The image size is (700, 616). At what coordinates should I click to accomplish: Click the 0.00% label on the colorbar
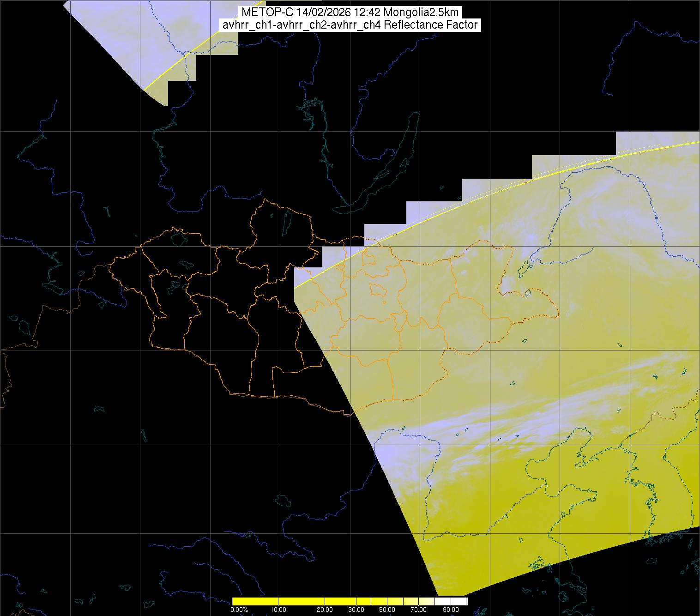239,610
